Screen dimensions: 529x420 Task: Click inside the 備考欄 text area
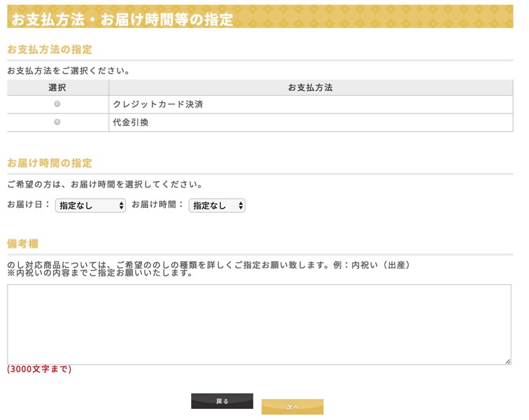point(259,325)
